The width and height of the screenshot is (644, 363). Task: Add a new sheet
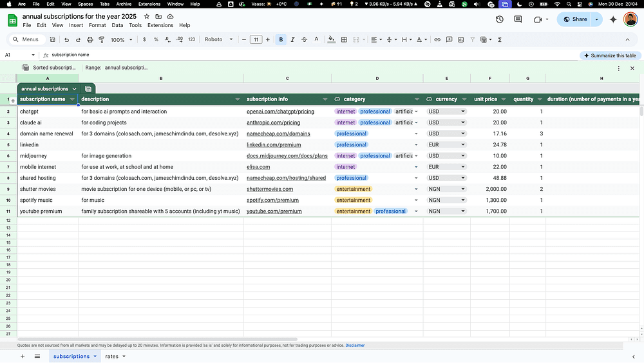coord(23,357)
